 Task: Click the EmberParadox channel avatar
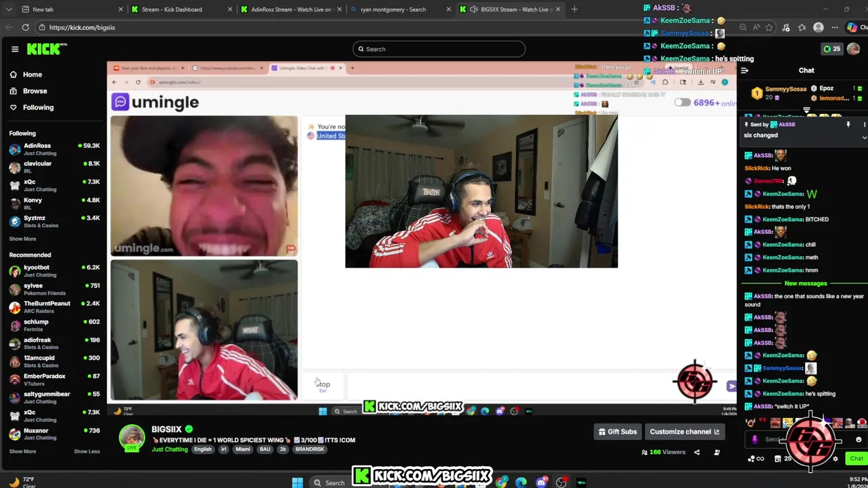pos(15,380)
